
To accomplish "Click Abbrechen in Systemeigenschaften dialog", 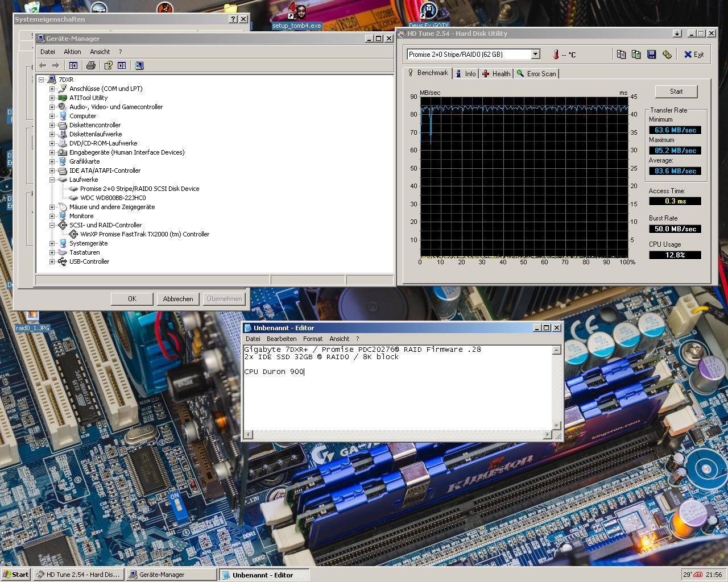I will (178, 299).
